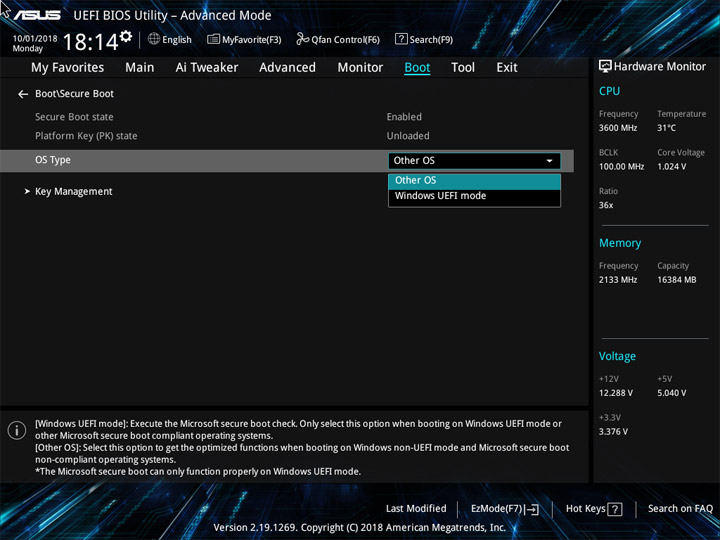
Task: Click the Platform Key (PK) state label
Action: [86, 136]
